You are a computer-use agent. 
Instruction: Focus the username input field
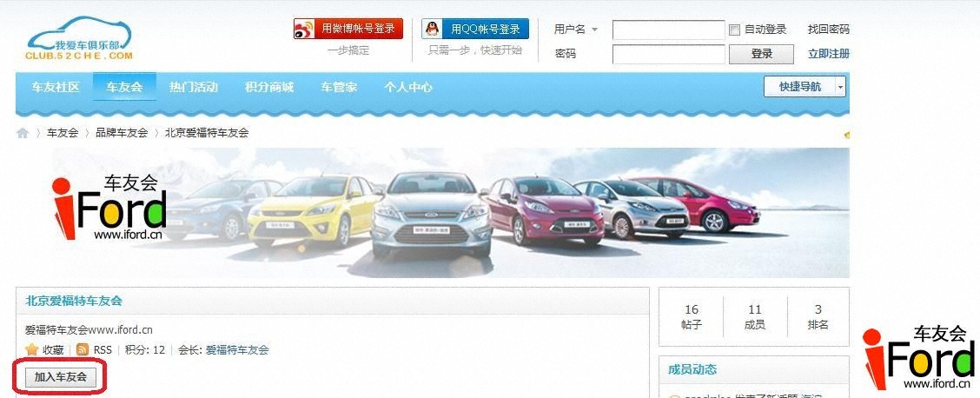668,30
